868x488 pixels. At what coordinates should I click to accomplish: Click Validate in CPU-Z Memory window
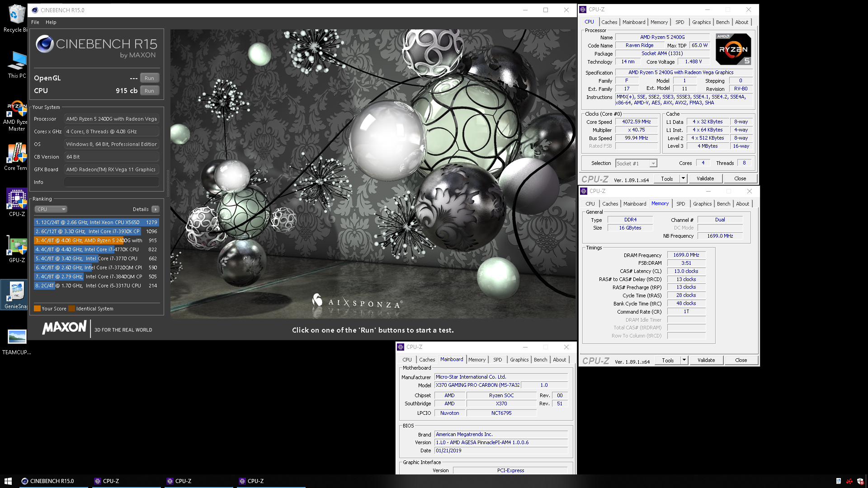click(706, 360)
